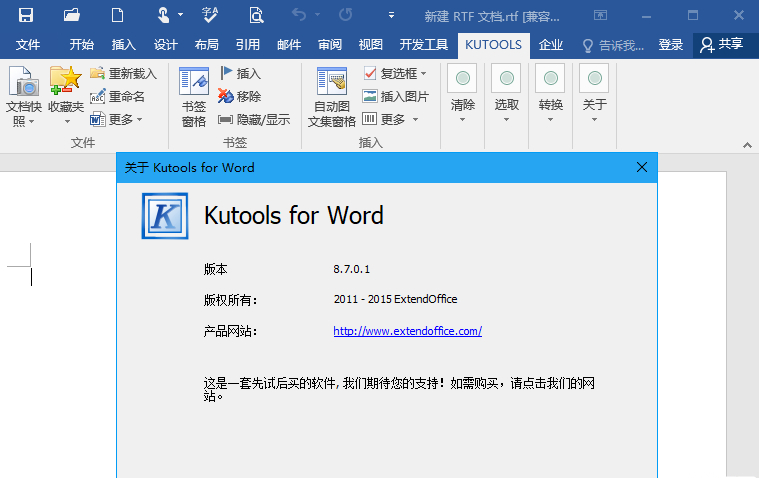Open 更多 barcode dropdown in 插入 group
Screen dimensions: 759x478
390,119
